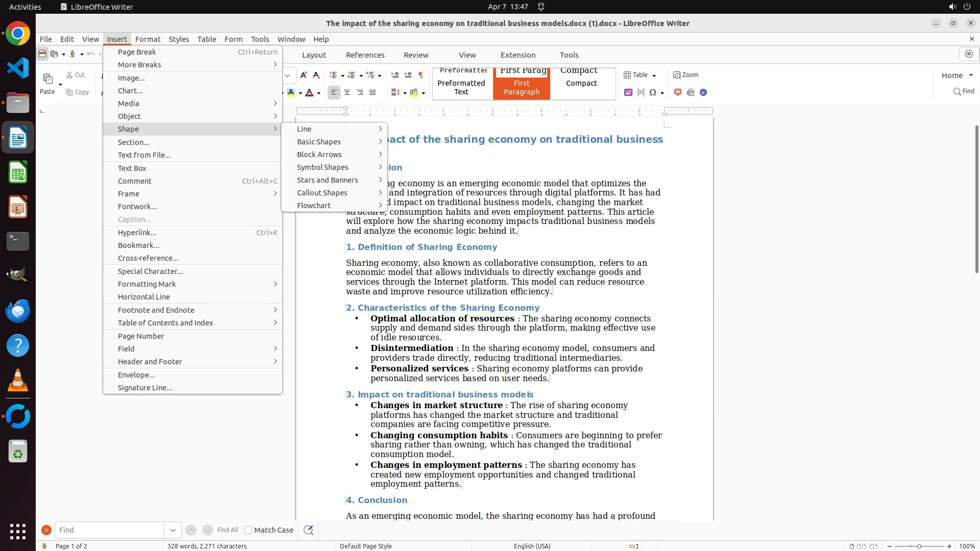Open the special character Omega dropdown arrow
The height and width of the screenshot is (551, 980).
(663, 93)
